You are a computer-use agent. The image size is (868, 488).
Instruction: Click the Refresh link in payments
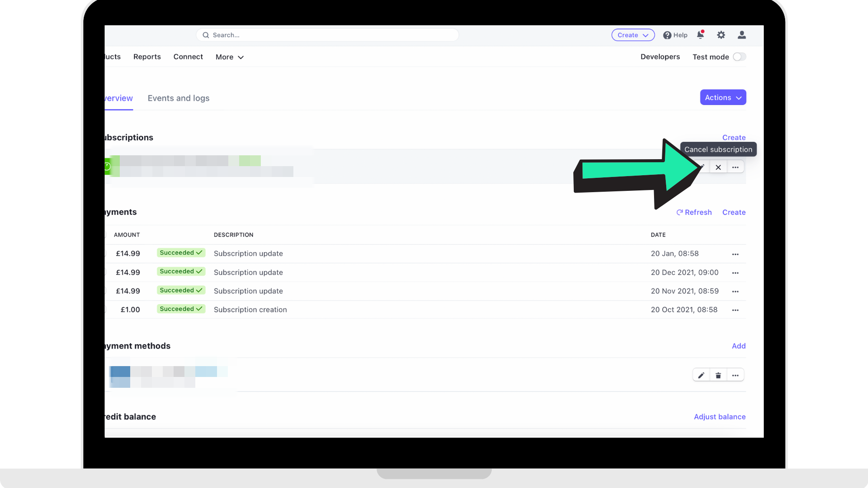tap(694, 213)
